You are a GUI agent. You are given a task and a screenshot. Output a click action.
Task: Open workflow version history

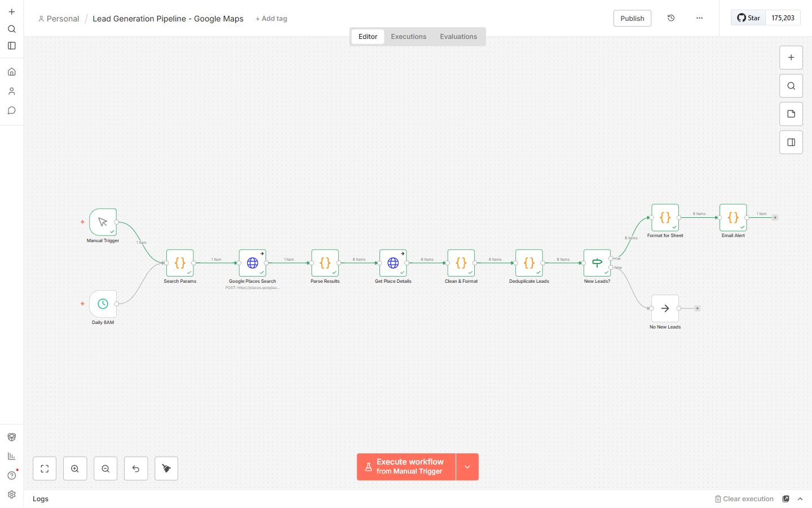click(670, 18)
